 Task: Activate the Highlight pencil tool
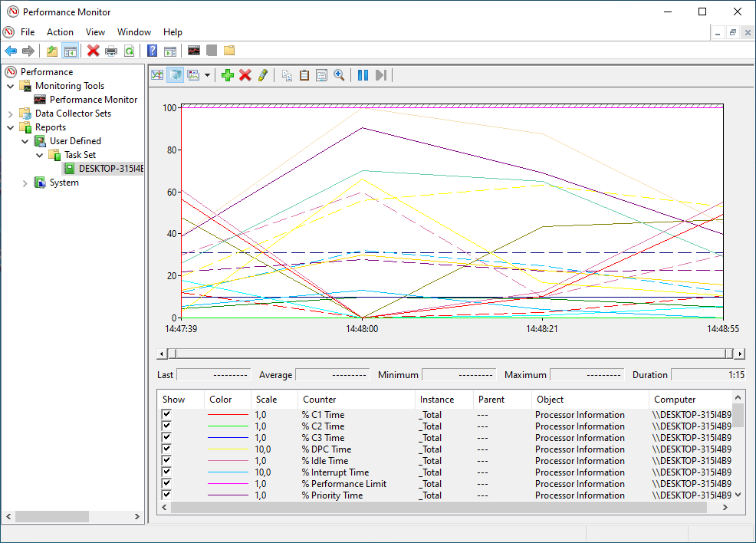[x=262, y=74]
